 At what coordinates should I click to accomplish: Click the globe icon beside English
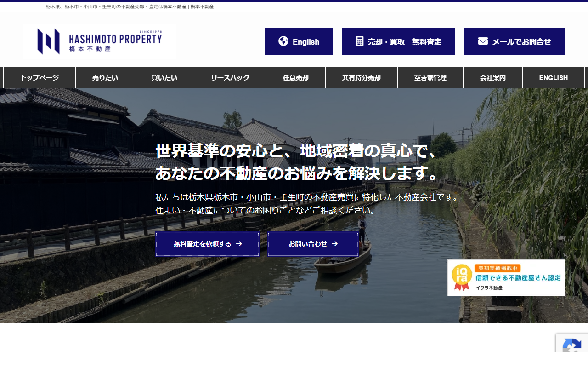(283, 41)
